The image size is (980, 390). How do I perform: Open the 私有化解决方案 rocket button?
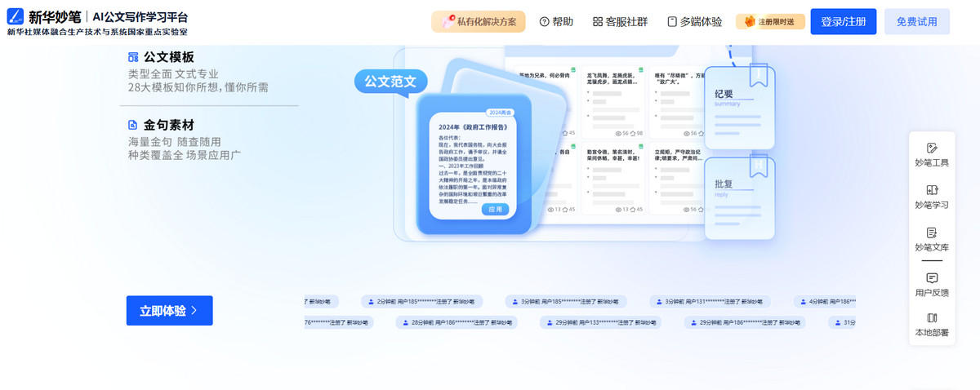(x=479, y=22)
